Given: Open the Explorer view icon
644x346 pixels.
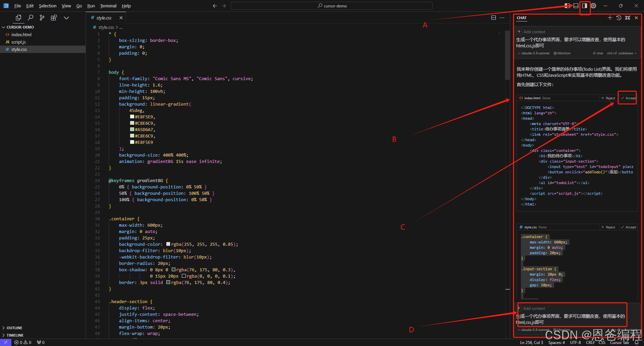Looking at the screenshot, I should point(18,18).
